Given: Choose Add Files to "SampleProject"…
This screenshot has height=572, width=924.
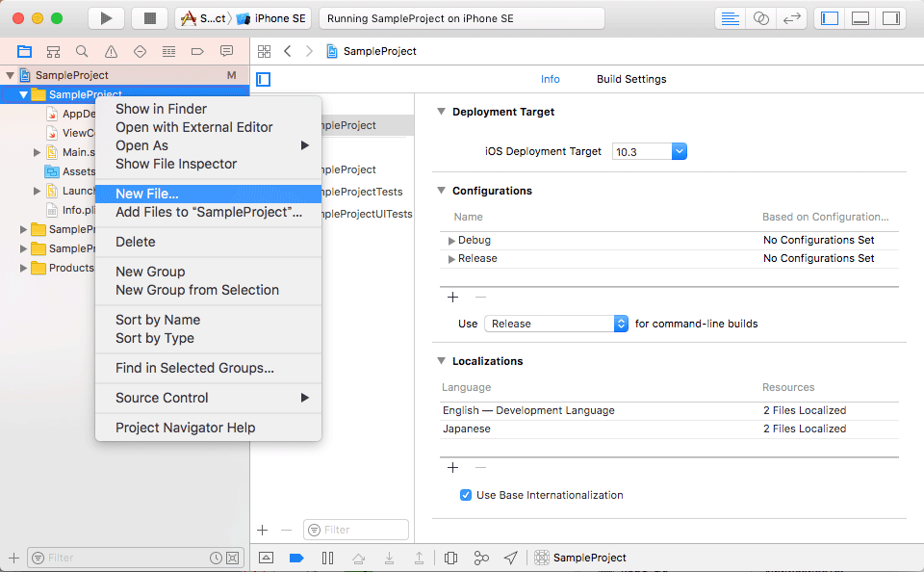Looking at the screenshot, I should (x=208, y=212).
